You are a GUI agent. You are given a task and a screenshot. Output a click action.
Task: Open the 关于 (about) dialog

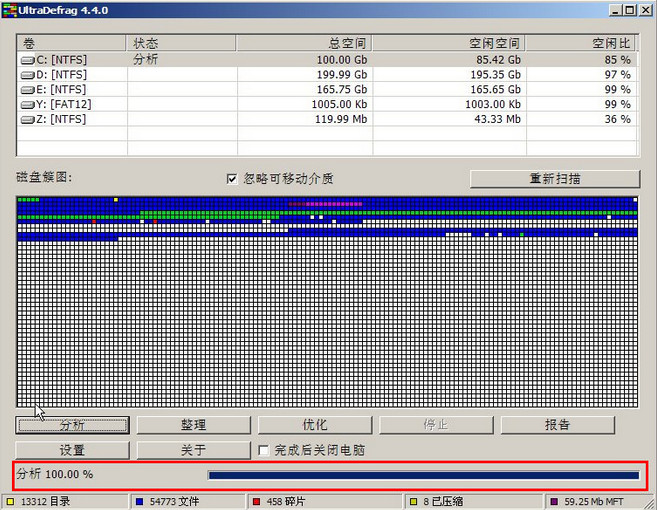tap(194, 450)
